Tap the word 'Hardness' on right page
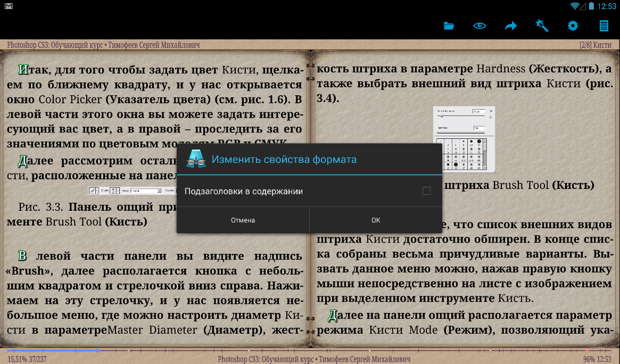 click(x=501, y=69)
